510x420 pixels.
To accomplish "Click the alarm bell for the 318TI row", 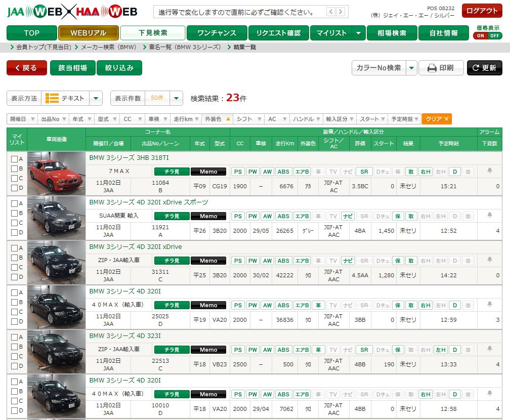I will [x=490, y=171].
